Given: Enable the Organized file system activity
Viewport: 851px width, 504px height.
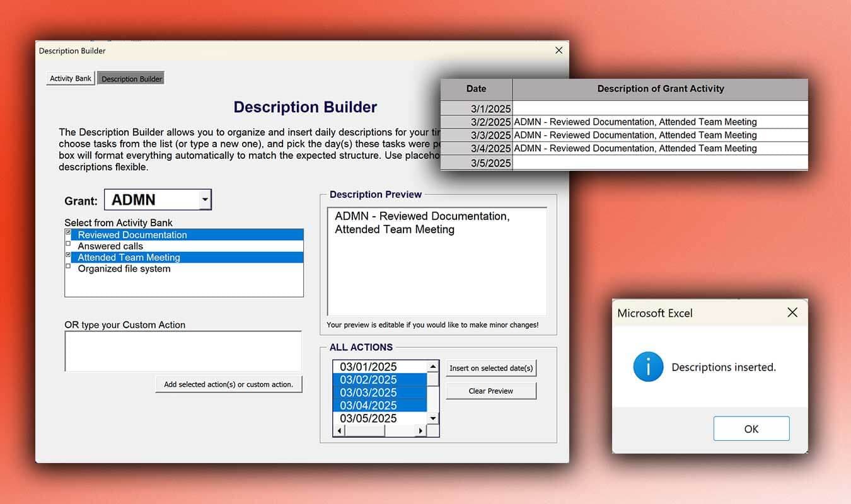Looking at the screenshot, I should [68, 266].
